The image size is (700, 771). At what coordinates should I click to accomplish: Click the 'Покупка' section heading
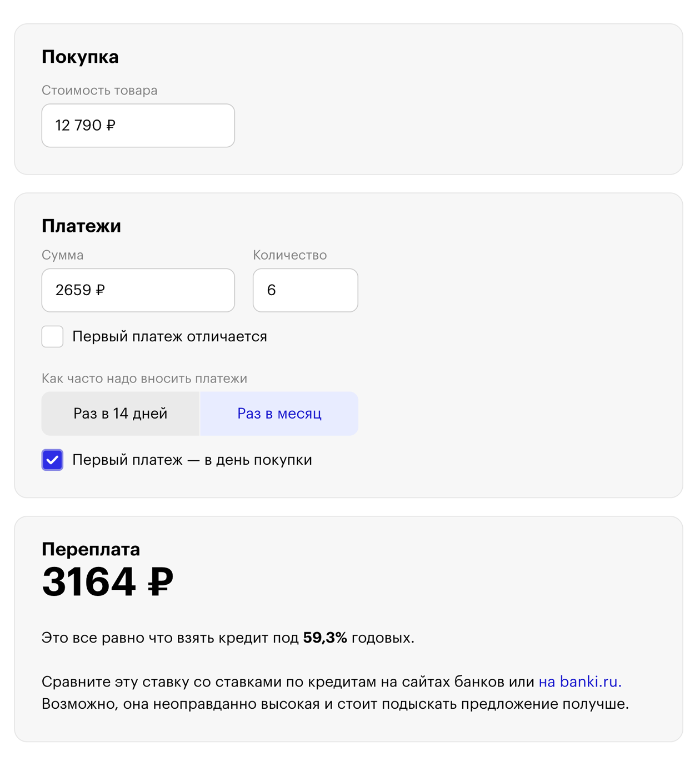click(x=80, y=57)
